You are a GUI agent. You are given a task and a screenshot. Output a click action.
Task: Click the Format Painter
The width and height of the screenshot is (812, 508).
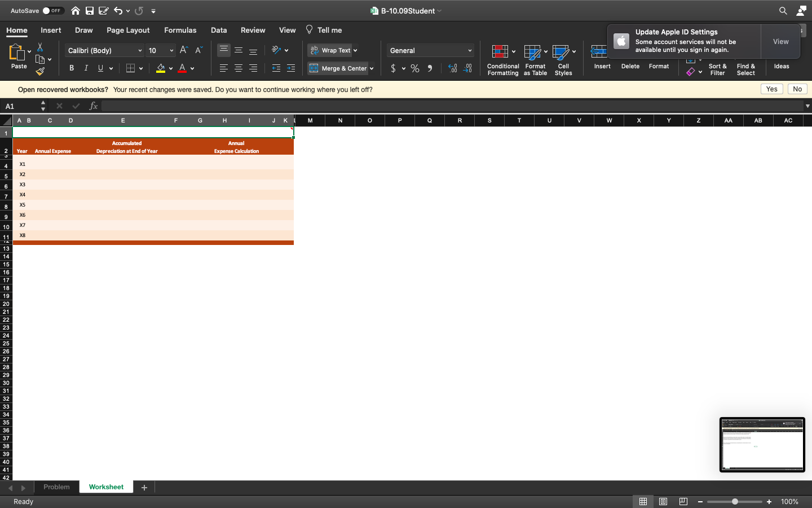click(x=40, y=72)
